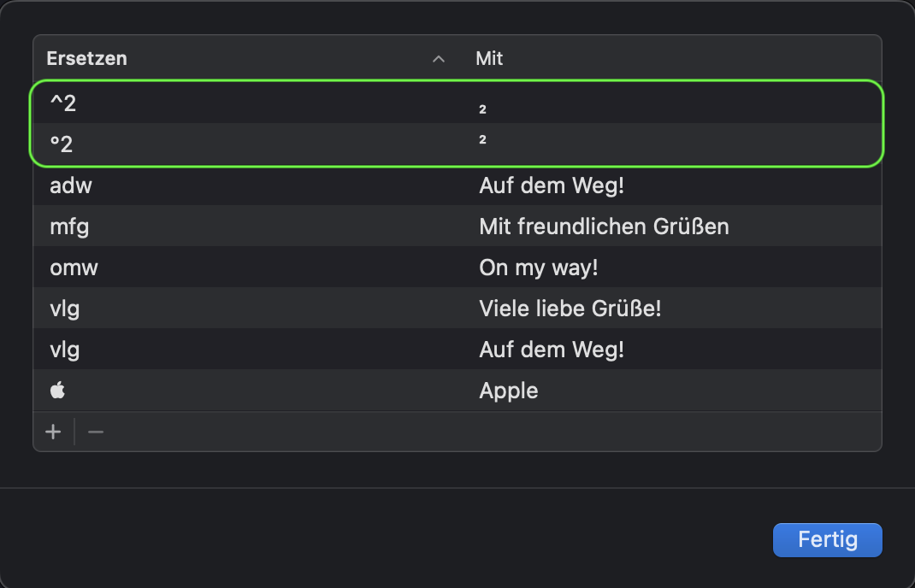
Task: Click the superscript replacement for ^2
Action: coord(483,109)
